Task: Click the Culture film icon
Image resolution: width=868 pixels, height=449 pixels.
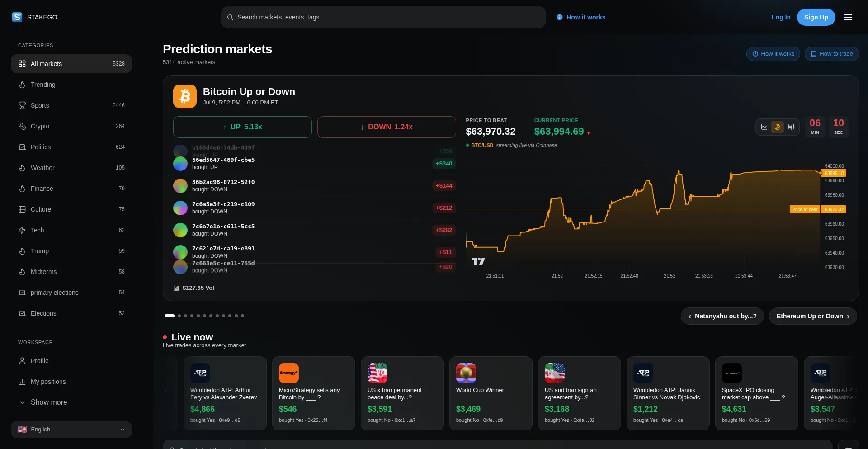Action: [22, 209]
